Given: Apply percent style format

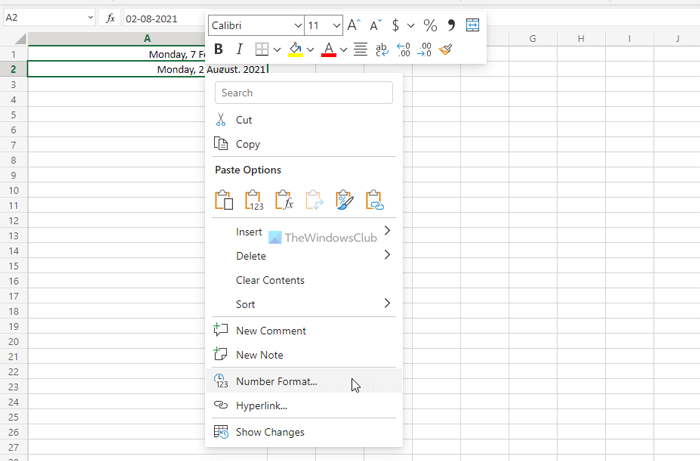Looking at the screenshot, I should 430,25.
